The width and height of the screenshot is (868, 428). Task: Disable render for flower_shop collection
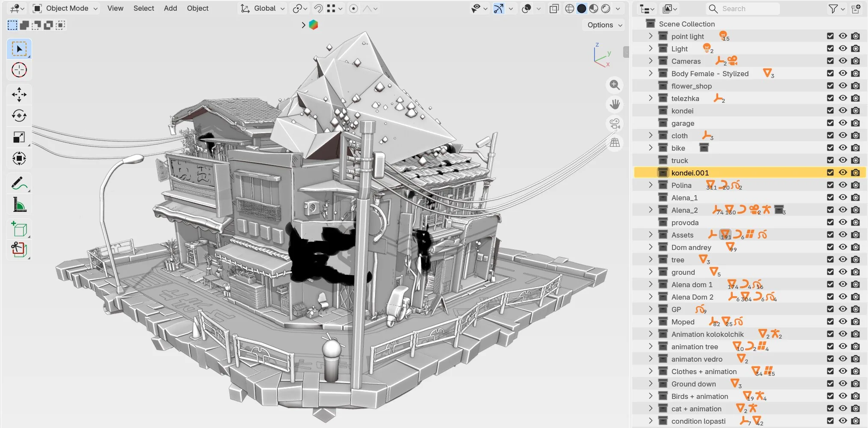click(x=855, y=86)
